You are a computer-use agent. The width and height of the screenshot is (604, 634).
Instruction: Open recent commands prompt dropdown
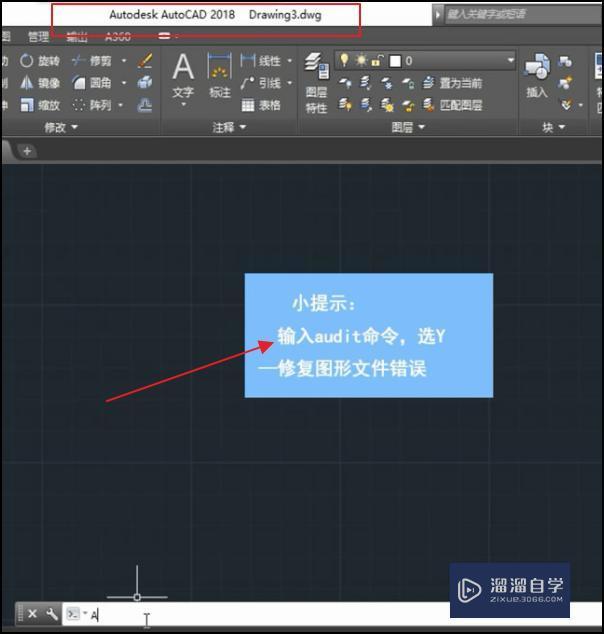pyautogui.click(x=76, y=614)
